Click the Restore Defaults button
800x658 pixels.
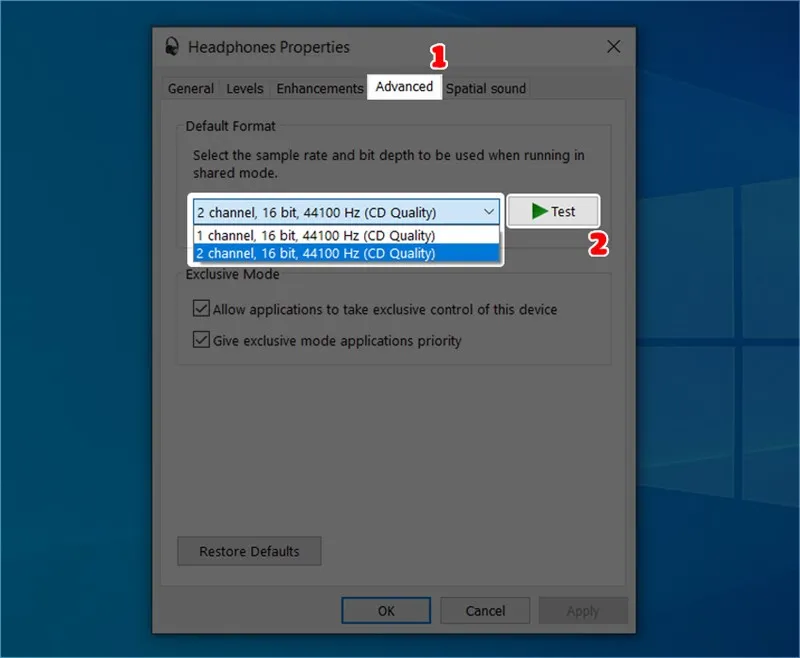tap(249, 551)
